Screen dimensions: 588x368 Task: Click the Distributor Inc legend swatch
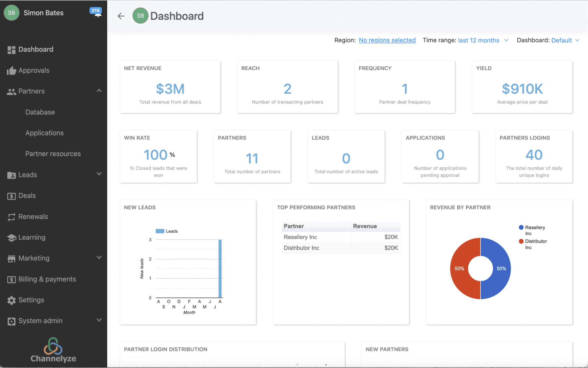click(521, 241)
